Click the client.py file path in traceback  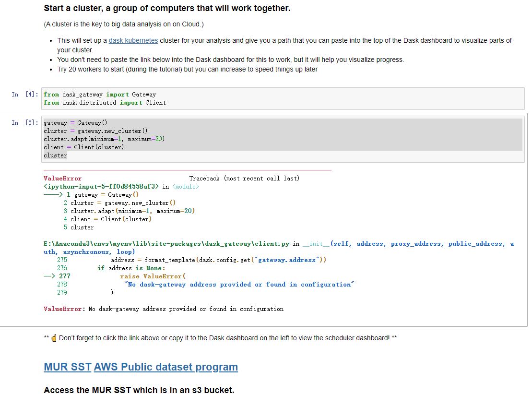[x=166, y=244]
